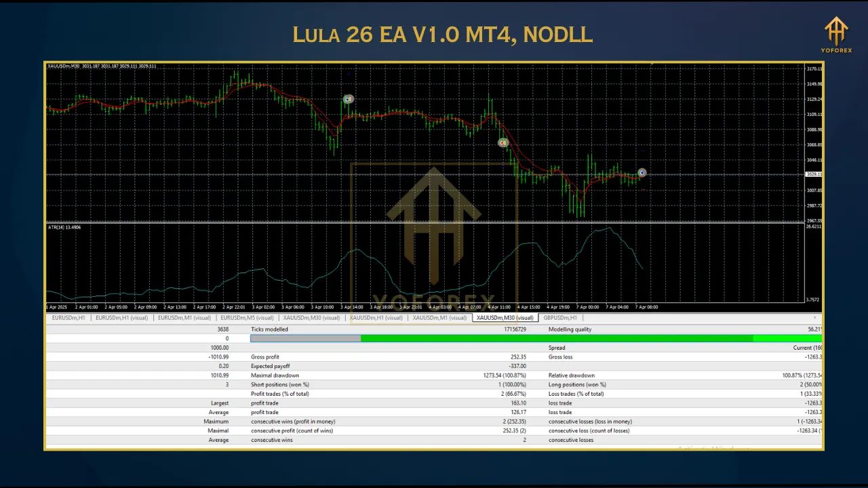Screen dimensions: 868x488
Task: Click the average profit trade value 126.17
Action: pyautogui.click(x=518, y=412)
